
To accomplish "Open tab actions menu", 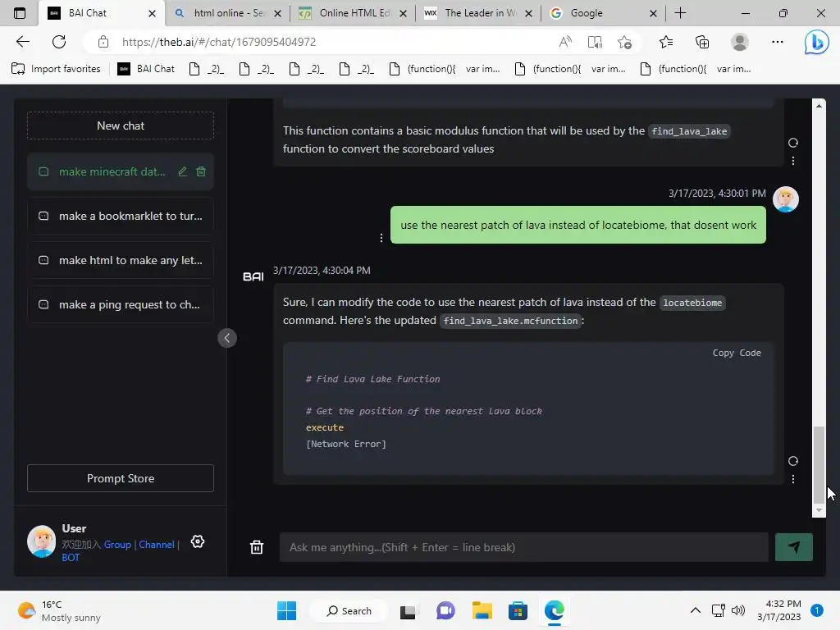I will [20, 13].
